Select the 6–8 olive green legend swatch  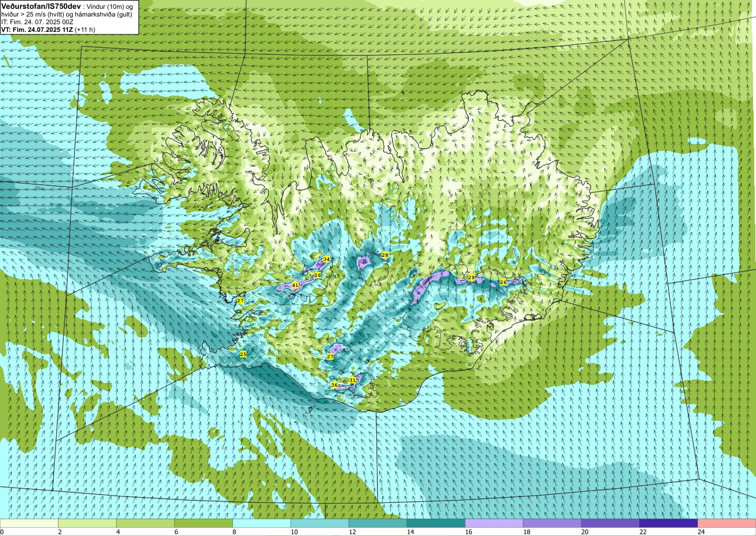(204, 523)
